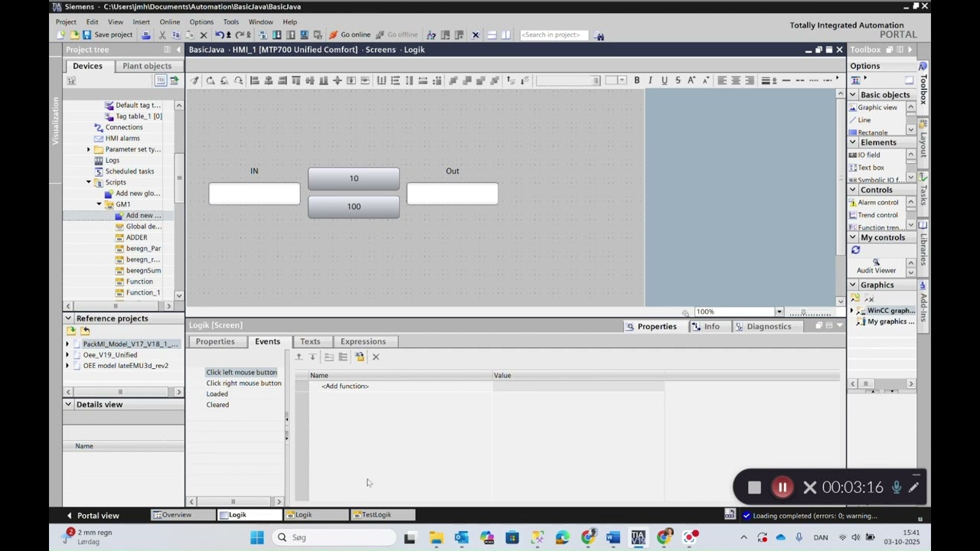This screenshot has width=980, height=551.
Task: Open the font size dropdown
Action: [622, 80]
